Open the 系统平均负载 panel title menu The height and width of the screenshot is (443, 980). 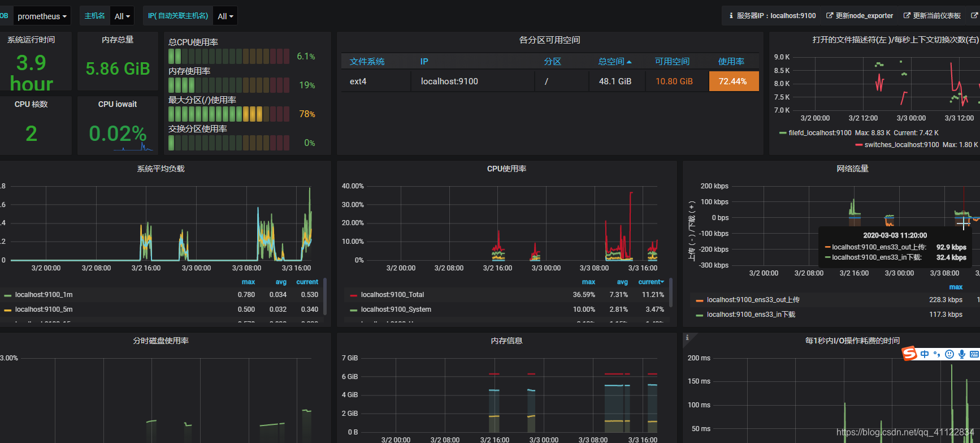click(x=161, y=169)
